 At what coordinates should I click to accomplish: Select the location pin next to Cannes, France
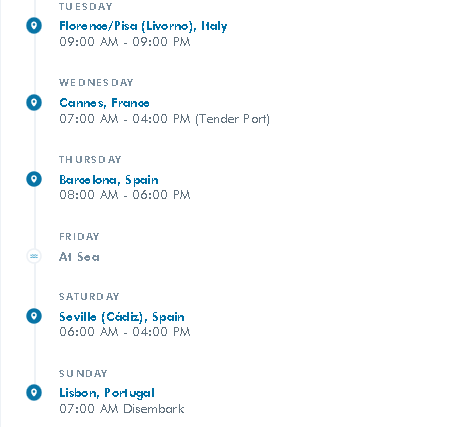click(34, 102)
